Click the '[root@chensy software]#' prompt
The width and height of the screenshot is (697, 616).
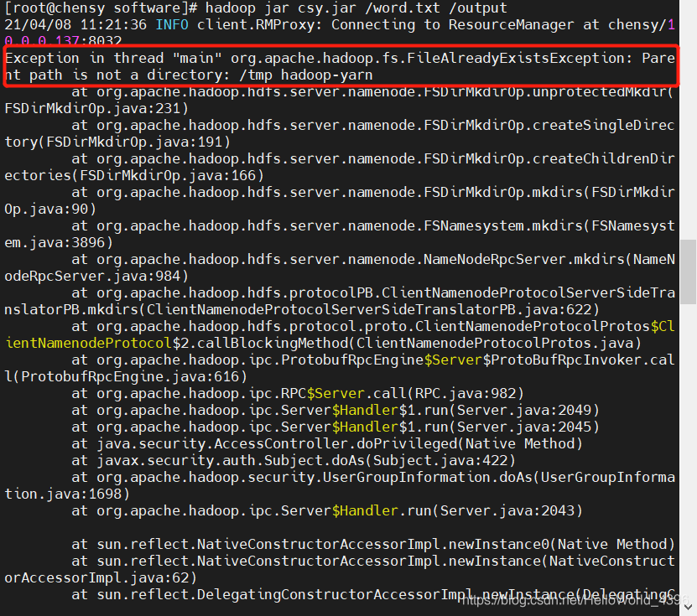[x=101, y=8]
